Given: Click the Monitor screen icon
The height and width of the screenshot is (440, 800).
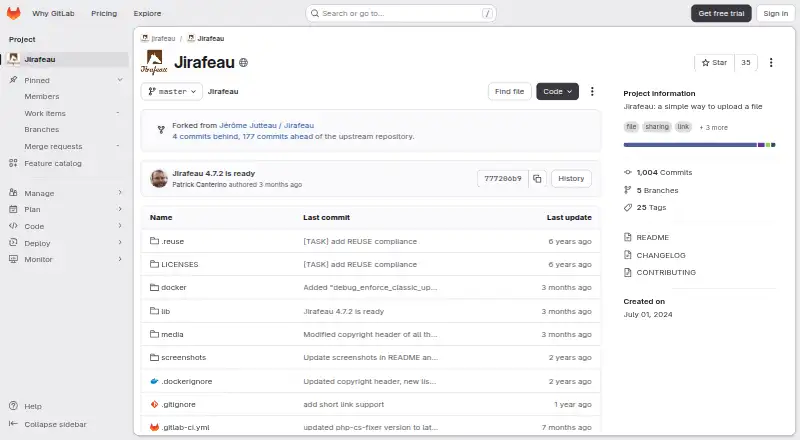Looking at the screenshot, I should (x=13, y=259).
